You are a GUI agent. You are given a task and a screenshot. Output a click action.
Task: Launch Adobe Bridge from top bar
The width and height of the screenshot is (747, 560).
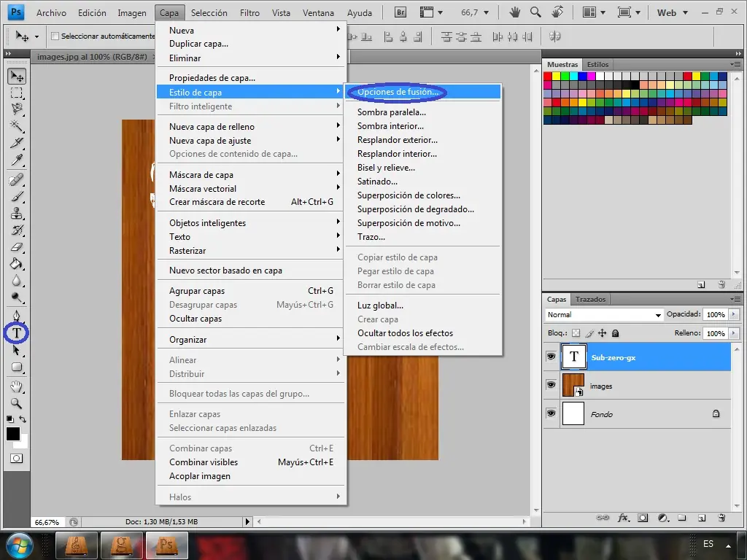tap(400, 12)
